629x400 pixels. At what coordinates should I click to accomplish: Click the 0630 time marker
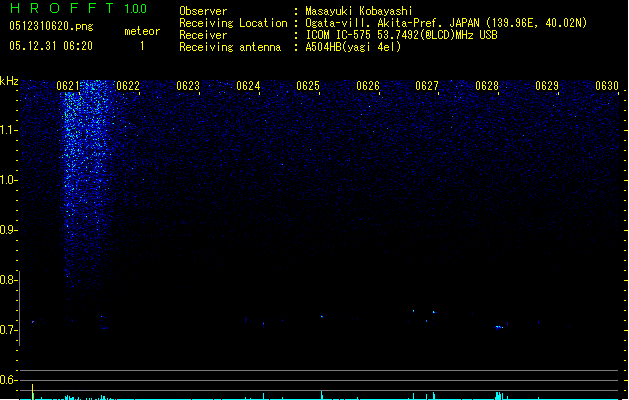click(x=607, y=86)
